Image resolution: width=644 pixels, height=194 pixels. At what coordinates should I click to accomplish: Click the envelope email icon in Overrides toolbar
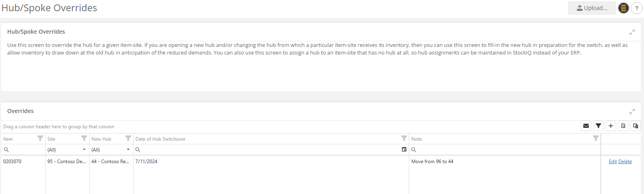pyautogui.click(x=586, y=126)
